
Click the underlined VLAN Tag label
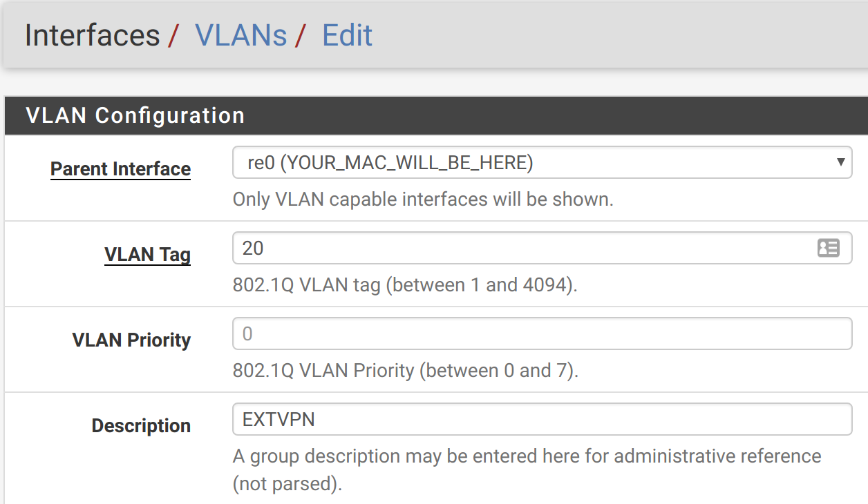tap(147, 254)
